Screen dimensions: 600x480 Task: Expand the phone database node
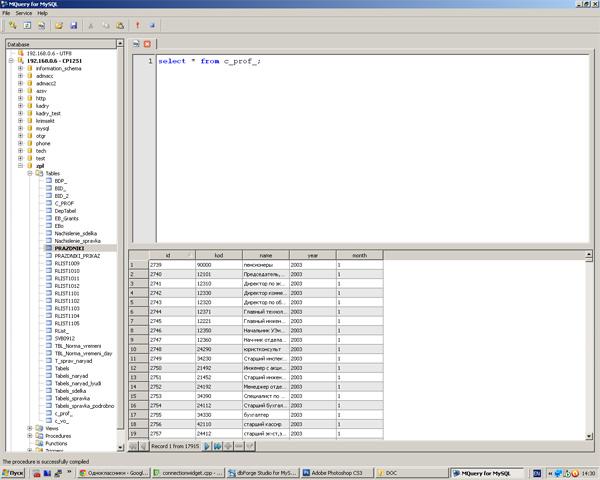pyautogui.click(x=21, y=143)
